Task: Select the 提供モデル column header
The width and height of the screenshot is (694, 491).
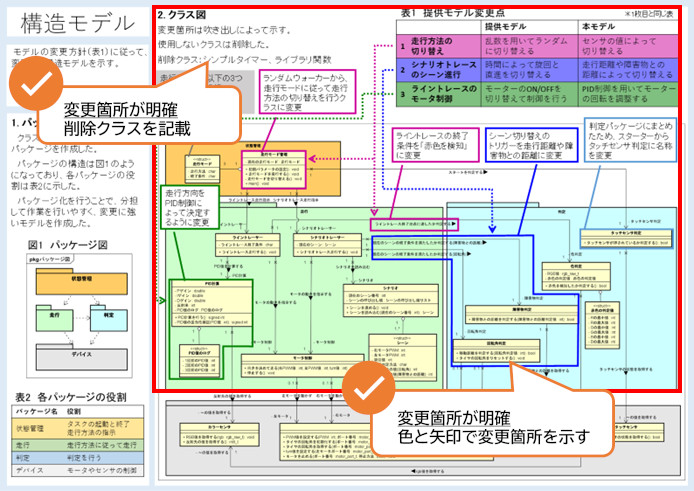Action: [505, 27]
